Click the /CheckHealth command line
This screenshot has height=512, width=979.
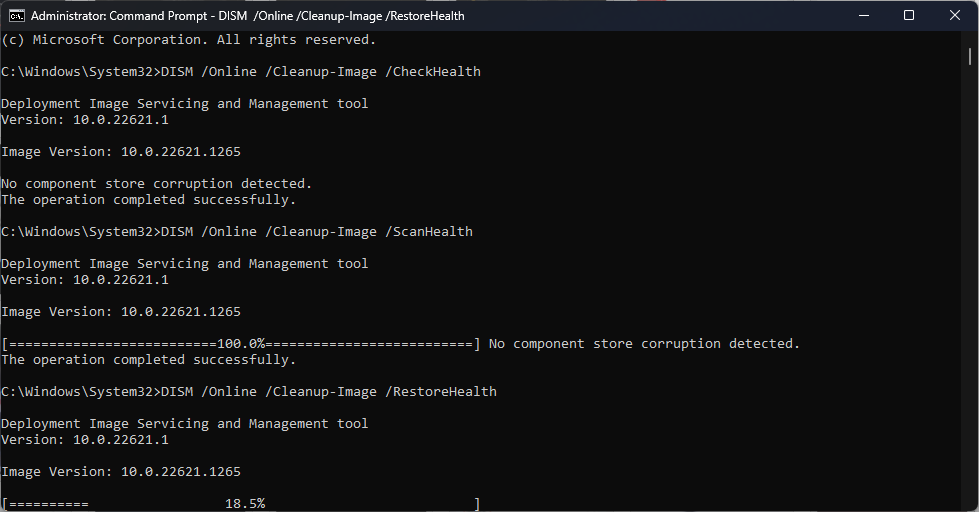[x=241, y=72]
